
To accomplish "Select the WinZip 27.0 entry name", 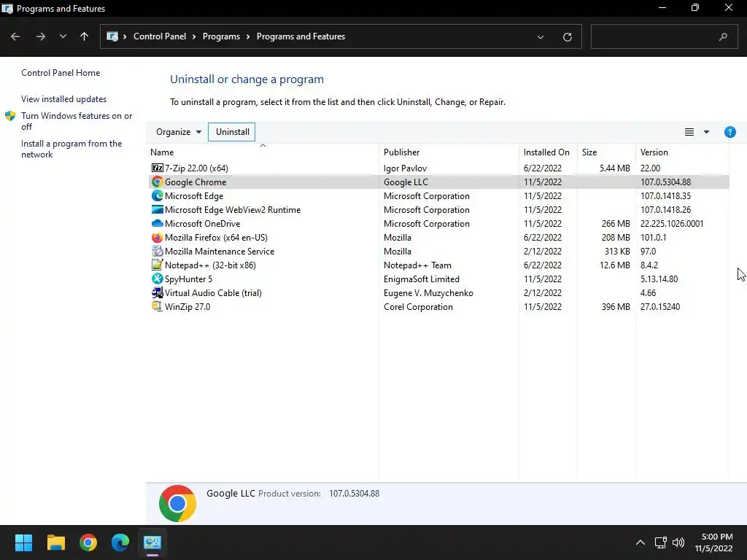I will point(187,307).
